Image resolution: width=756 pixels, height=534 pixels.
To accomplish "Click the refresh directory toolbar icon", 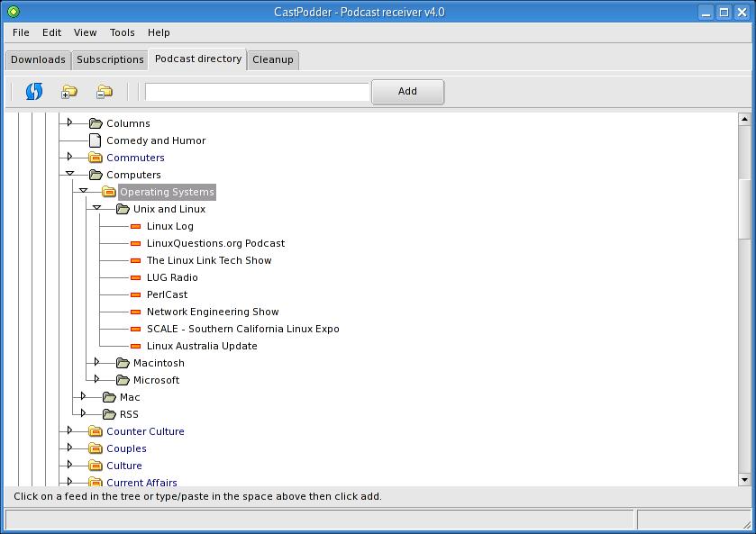I will tap(34, 91).
